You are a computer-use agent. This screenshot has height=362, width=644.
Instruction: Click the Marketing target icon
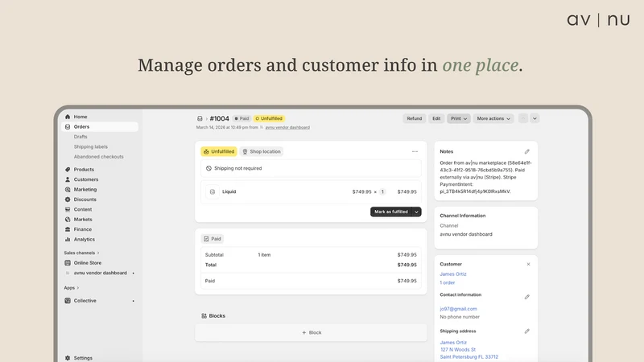68,189
